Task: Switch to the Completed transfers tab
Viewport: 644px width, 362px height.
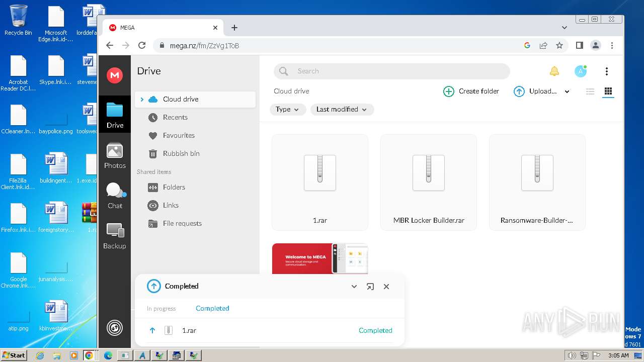Action: pos(212,308)
